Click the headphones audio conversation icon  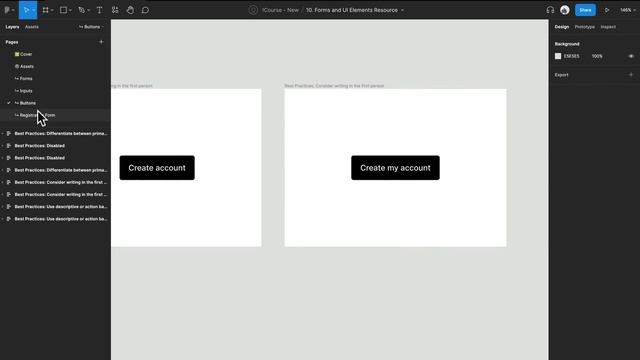point(550,10)
